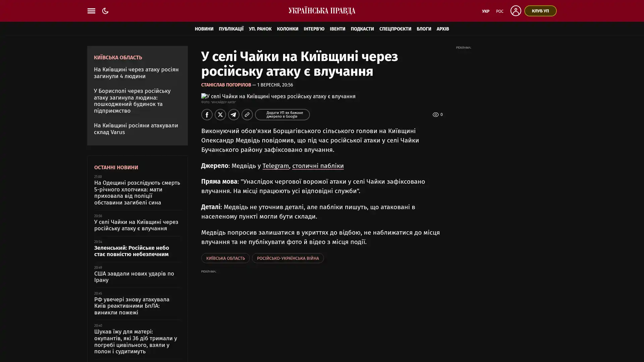Open the user profile icon
The width and height of the screenshot is (644, 362).
pyautogui.click(x=516, y=11)
